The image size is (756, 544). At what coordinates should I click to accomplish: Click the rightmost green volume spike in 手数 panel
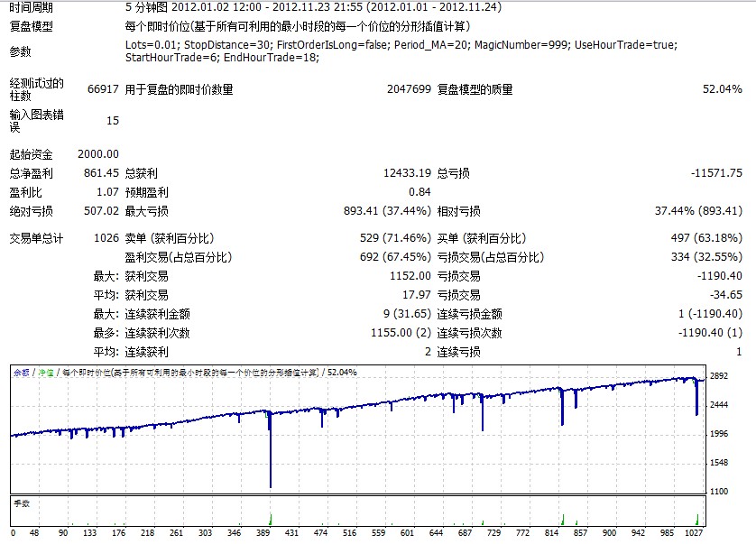point(696,519)
